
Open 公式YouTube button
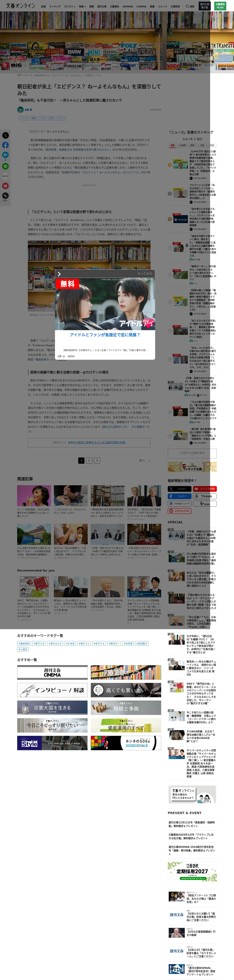pos(180,511)
